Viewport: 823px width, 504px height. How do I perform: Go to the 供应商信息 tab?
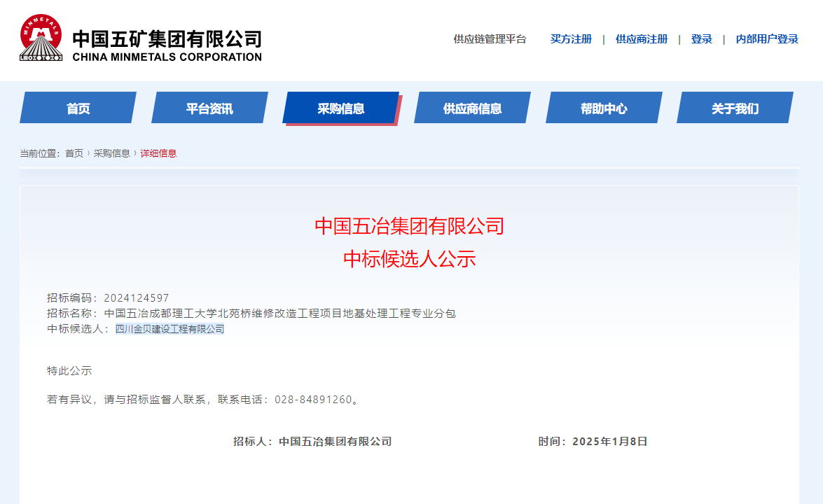click(472, 108)
